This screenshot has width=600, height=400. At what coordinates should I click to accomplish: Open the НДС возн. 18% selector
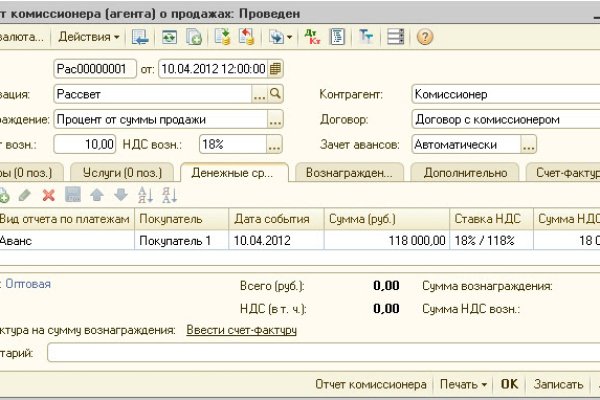[276, 144]
